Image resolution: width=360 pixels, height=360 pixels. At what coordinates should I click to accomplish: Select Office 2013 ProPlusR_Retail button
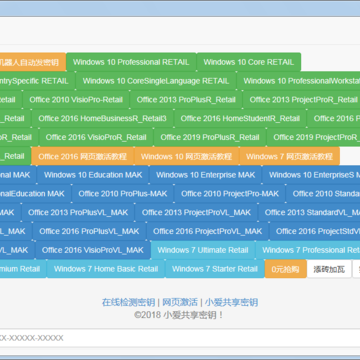pos(186,100)
